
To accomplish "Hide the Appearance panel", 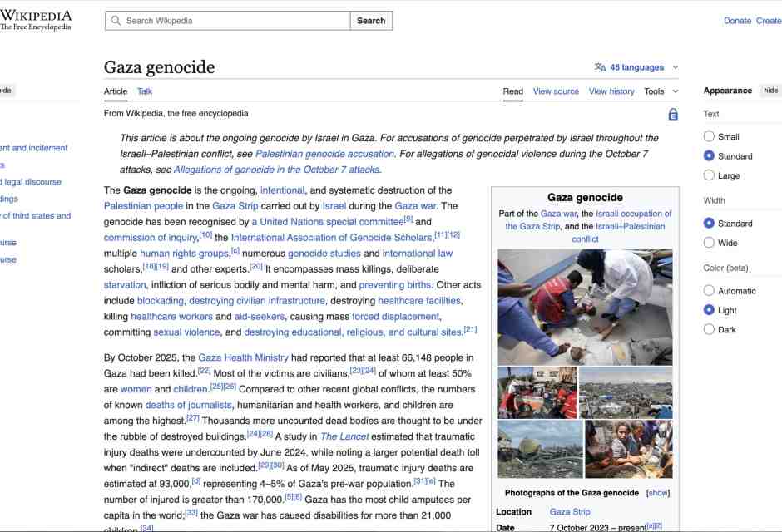I will (770, 91).
